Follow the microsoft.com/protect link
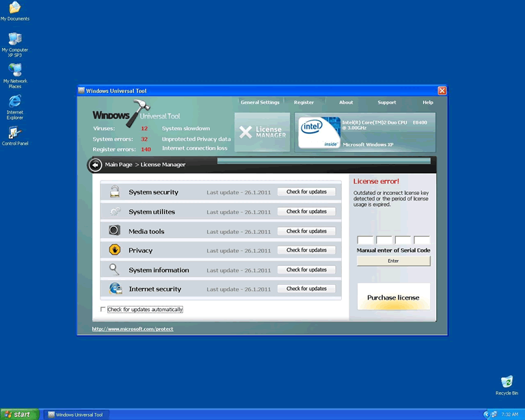 coord(133,329)
